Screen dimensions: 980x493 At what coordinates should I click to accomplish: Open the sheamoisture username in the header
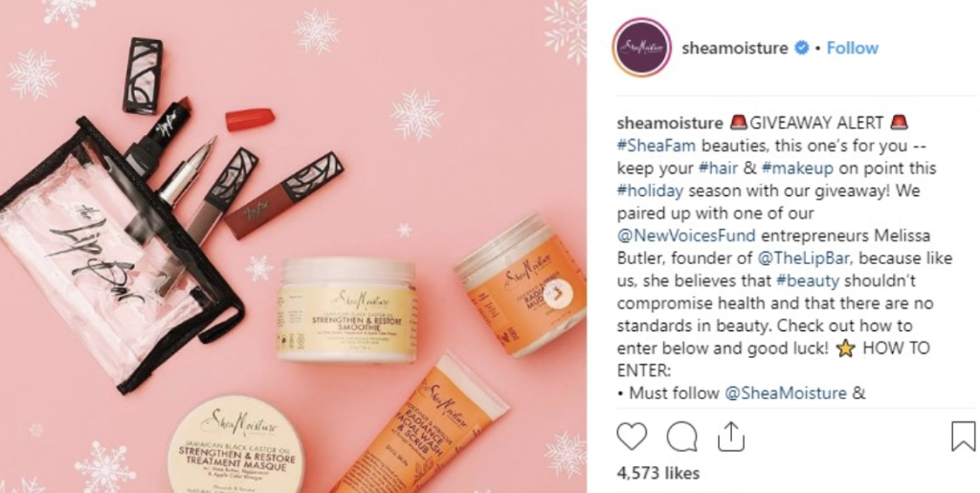tap(734, 48)
